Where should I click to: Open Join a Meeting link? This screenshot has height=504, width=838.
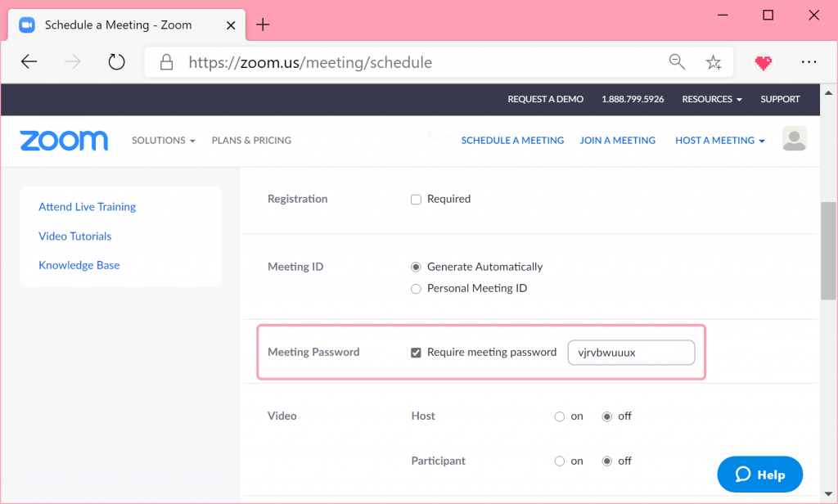click(x=618, y=140)
